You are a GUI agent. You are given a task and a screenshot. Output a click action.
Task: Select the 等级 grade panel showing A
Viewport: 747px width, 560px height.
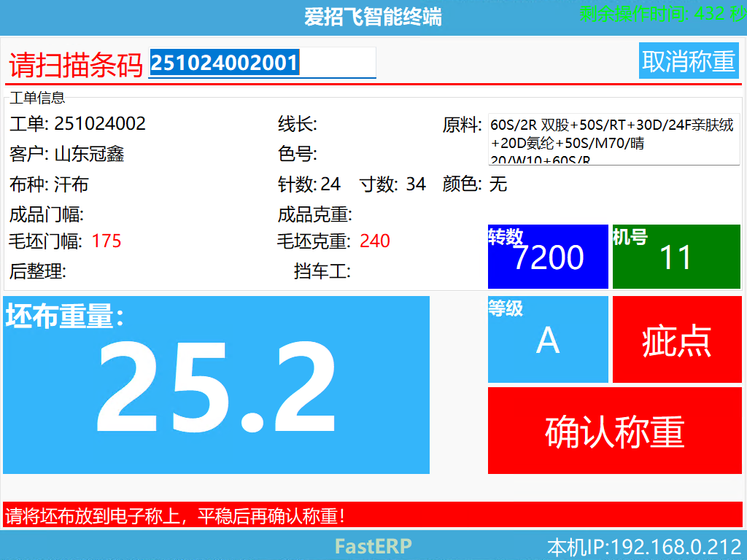point(548,339)
